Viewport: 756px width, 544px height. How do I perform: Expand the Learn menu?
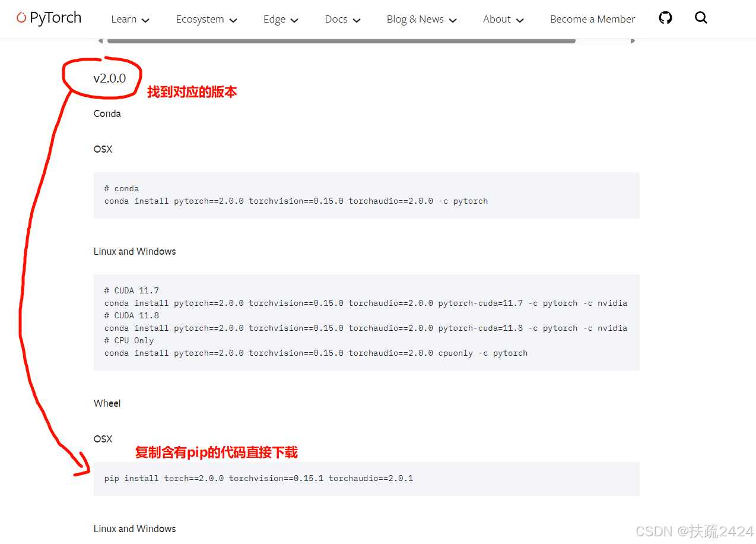click(130, 19)
